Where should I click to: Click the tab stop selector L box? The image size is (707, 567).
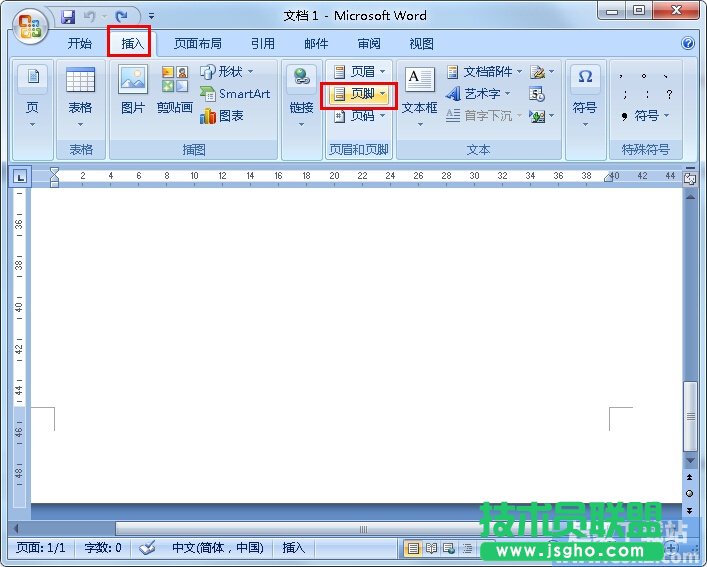pos(20,177)
